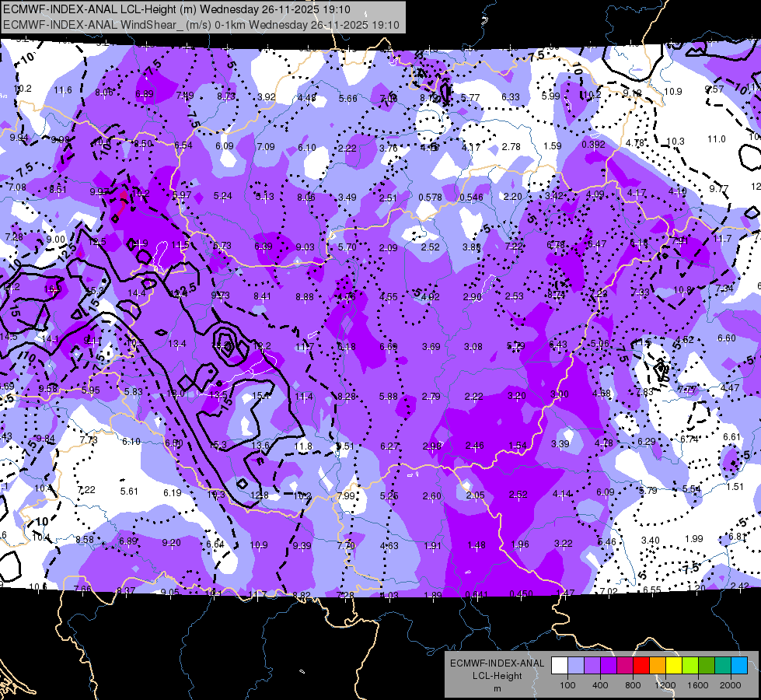
Task: Click legend tick value 100
Action: 567,685
